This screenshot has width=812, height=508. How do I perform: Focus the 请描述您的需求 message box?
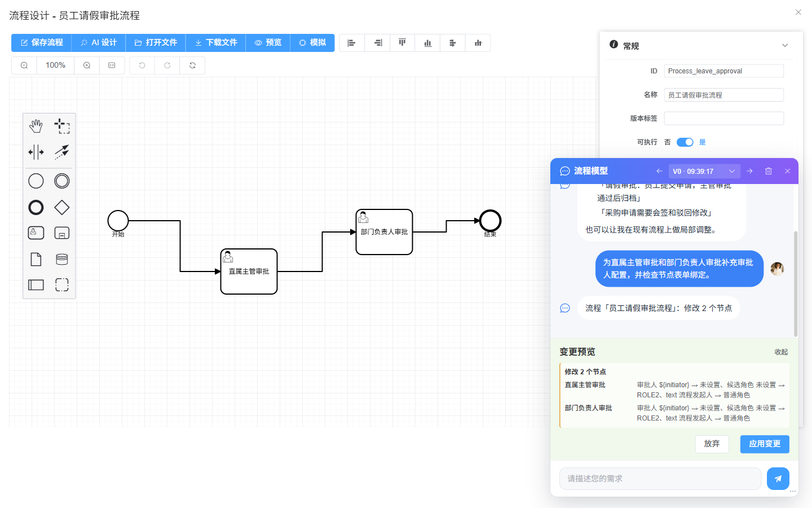[x=660, y=479]
